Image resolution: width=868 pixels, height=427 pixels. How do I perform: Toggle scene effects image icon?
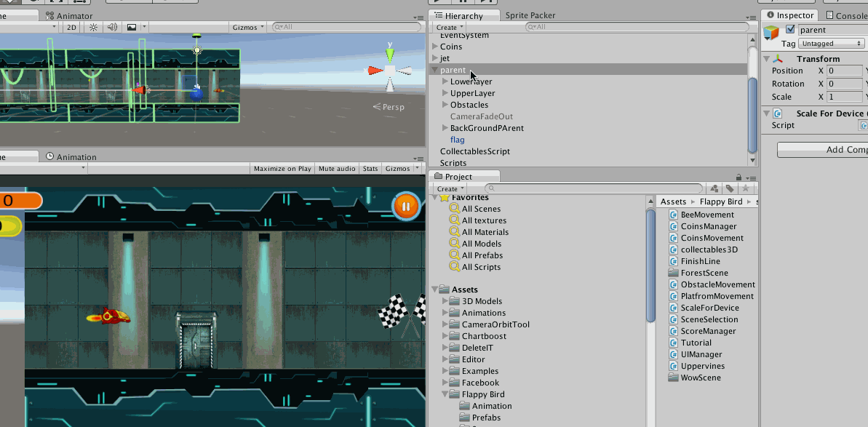point(131,27)
